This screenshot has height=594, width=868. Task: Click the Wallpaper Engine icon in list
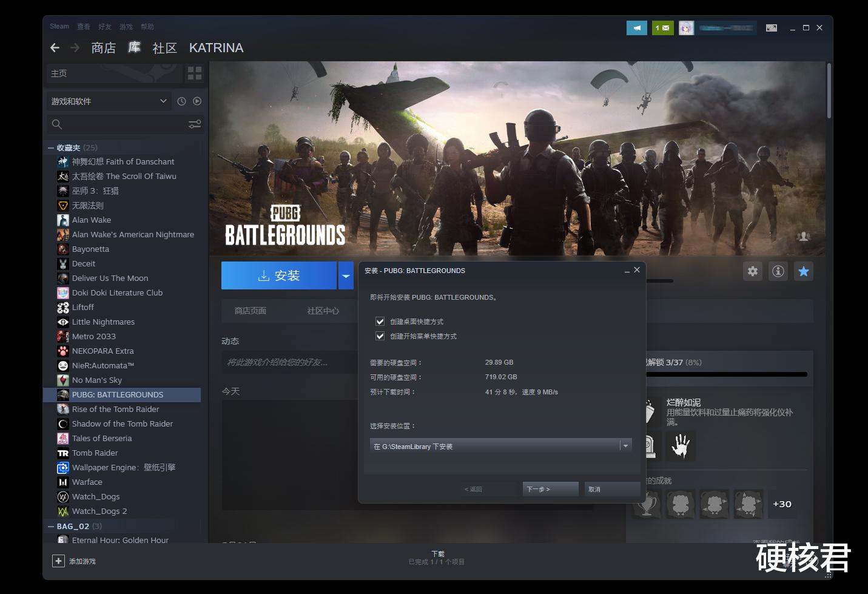point(63,468)
